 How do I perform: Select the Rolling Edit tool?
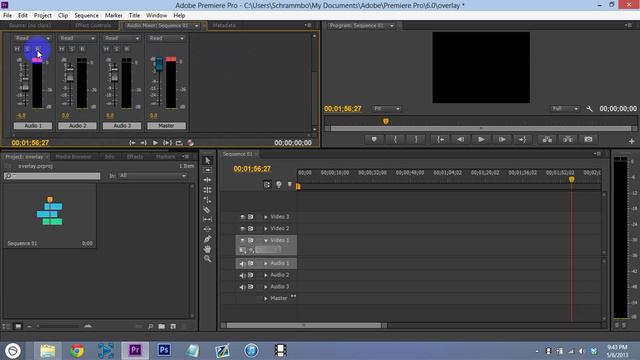click(x=207, y=190)
